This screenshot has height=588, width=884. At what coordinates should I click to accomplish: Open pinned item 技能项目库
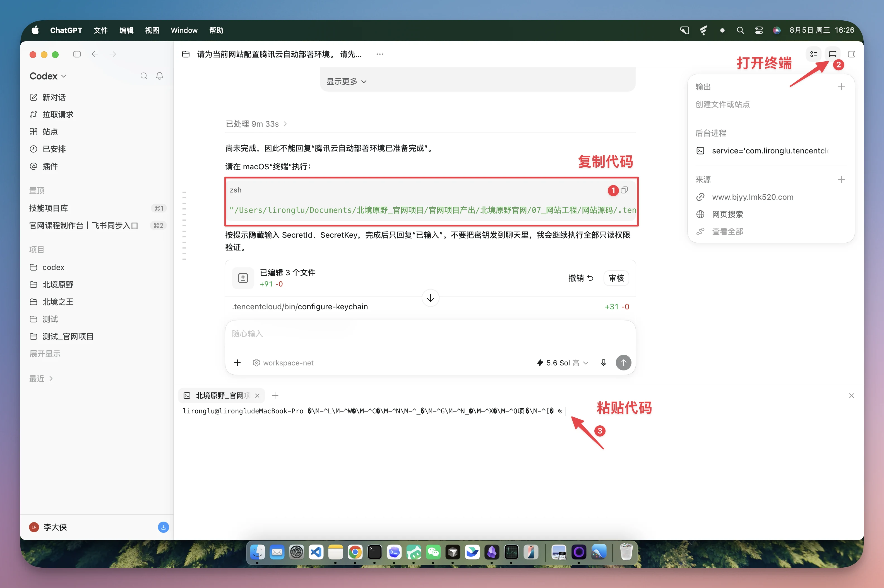click(97, 208)
